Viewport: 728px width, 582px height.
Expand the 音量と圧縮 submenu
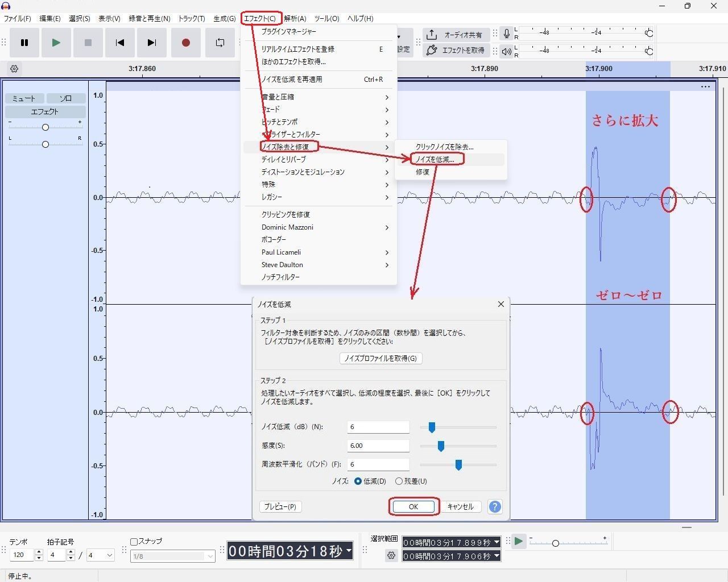[324, 97]
